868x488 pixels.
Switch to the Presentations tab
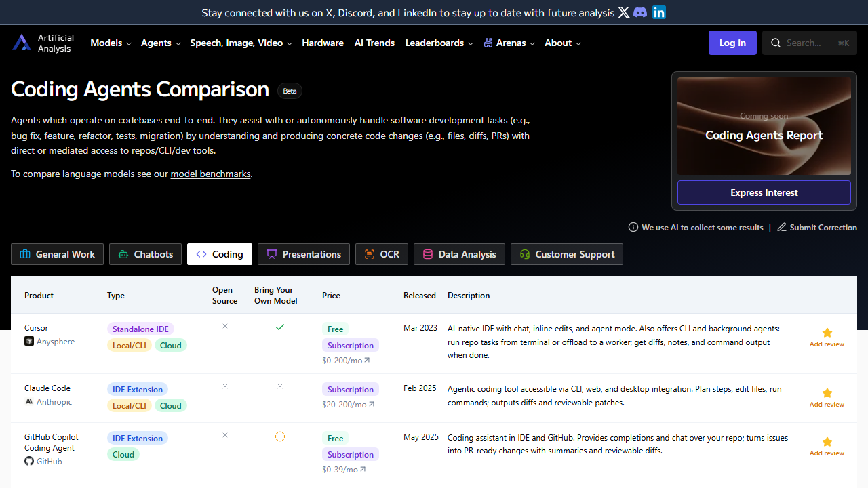click(x=303, y=253)
